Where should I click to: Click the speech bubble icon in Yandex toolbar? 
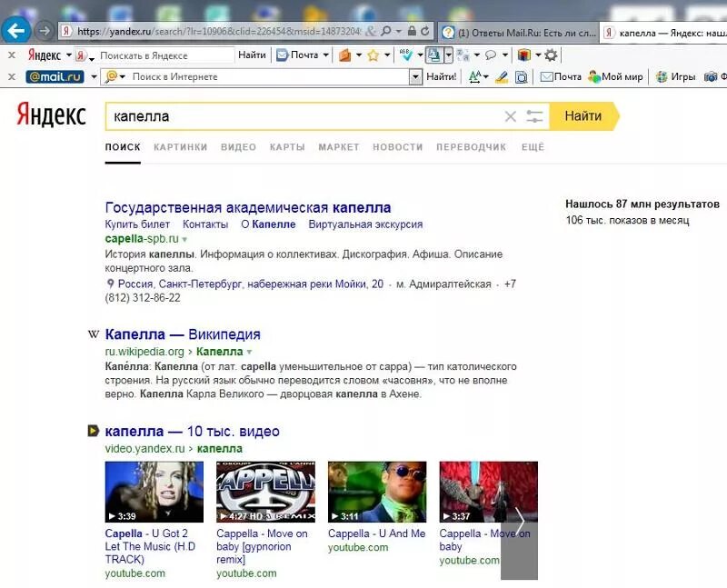(x=490, y=55)
